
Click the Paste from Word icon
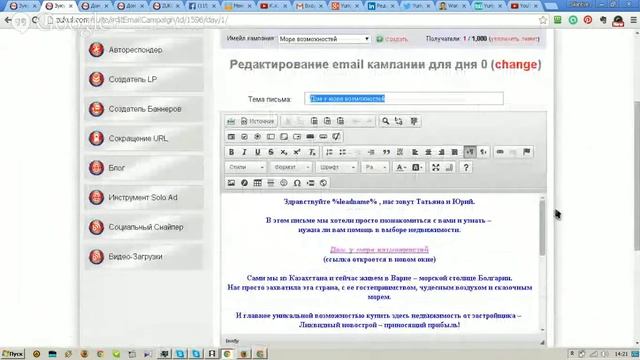point(340,121)
